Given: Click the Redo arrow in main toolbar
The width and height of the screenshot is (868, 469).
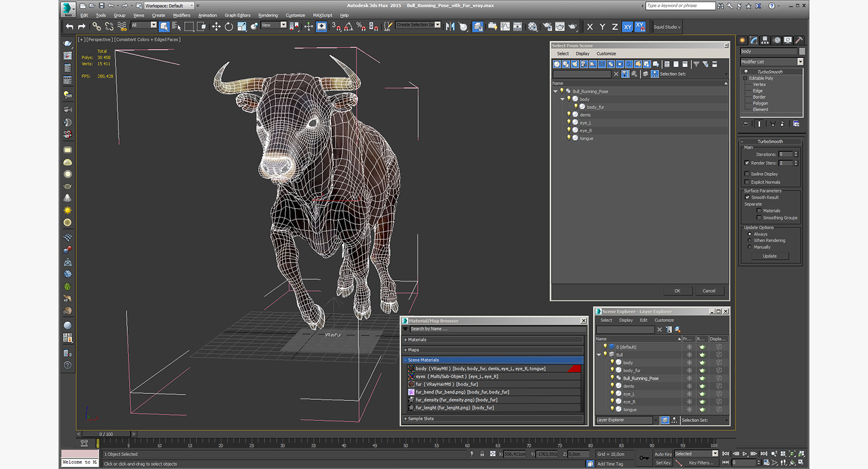Looking at the screenshot, I should (82, 26).
